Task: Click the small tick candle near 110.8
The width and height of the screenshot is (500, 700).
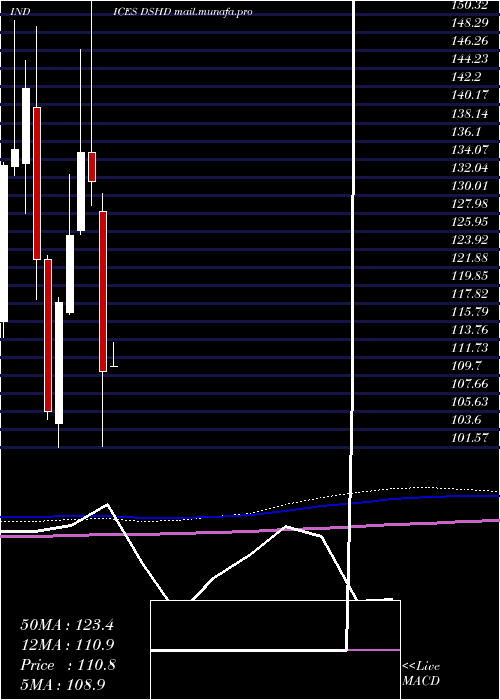Action: [114, 355]
